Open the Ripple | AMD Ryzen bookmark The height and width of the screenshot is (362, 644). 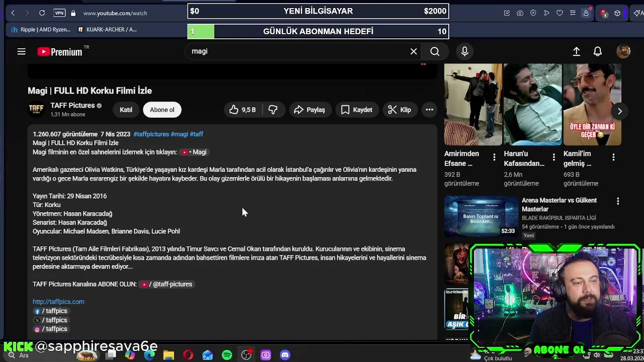click(41, 30)
